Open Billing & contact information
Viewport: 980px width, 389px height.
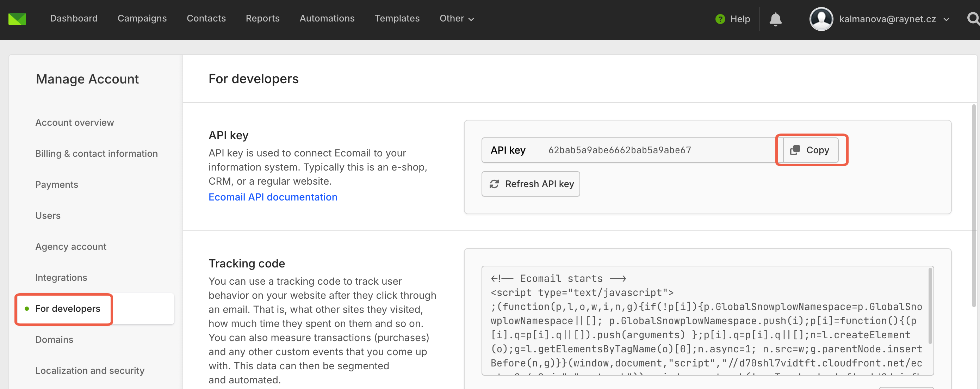96,153
